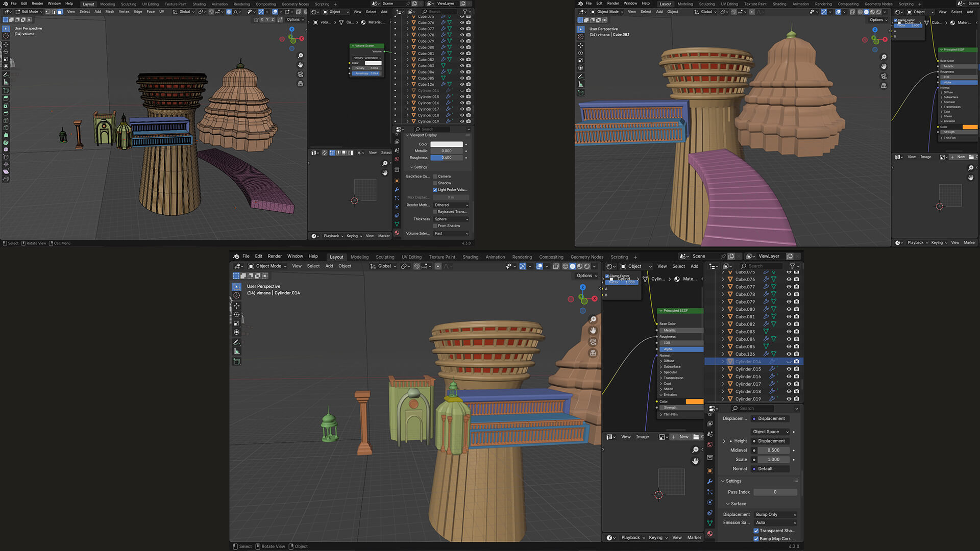Enable wireframe shading in Cylinder.014 viewport header
The width and height of the screenshot is (980, 551).
[565, 266]
